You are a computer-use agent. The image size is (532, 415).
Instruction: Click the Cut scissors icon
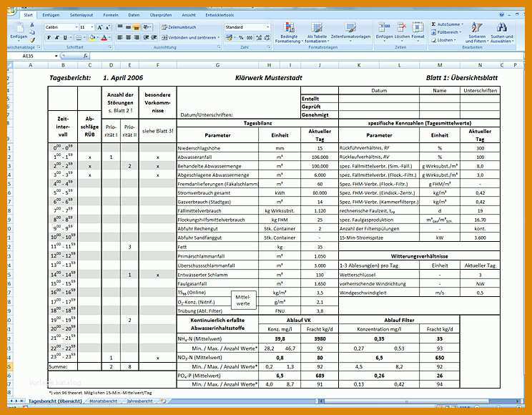(32, 25)
